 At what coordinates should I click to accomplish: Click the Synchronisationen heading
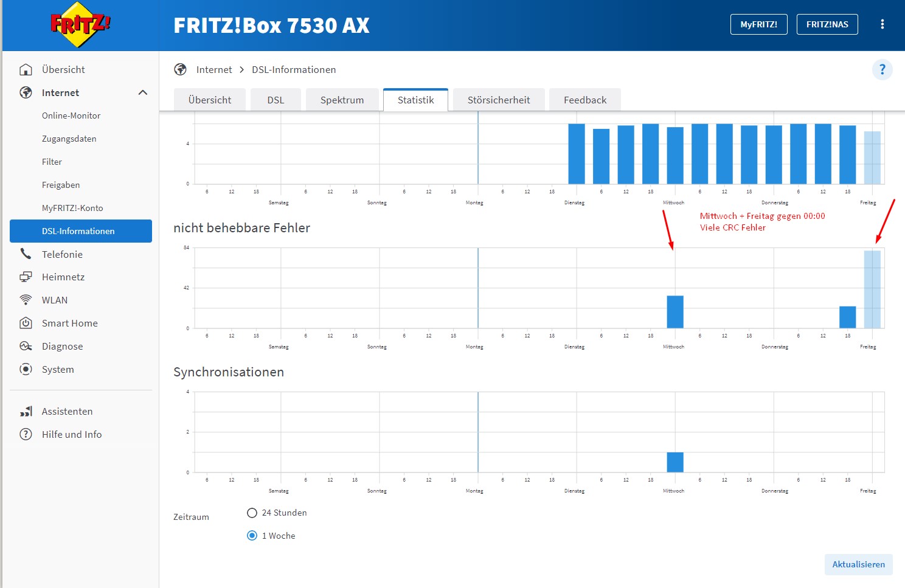(x=229, y=372)
